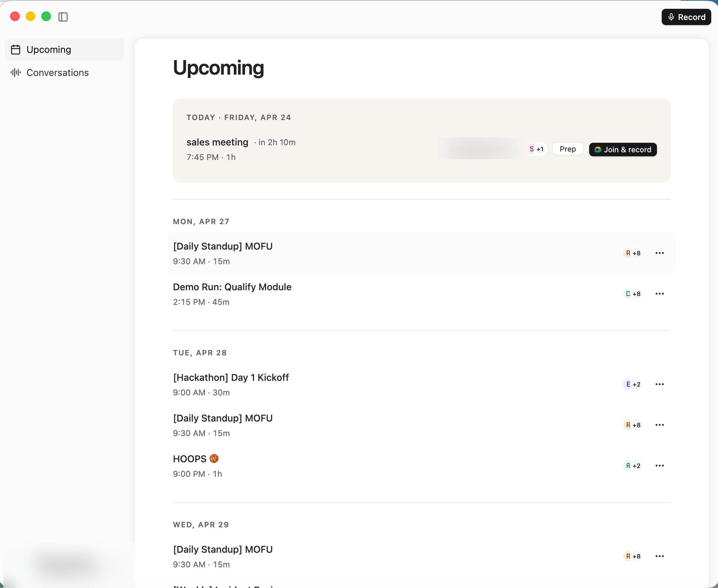Open Conversations in the sidebar
This screenshot has height=588, width=718.
tap(64, 73)
